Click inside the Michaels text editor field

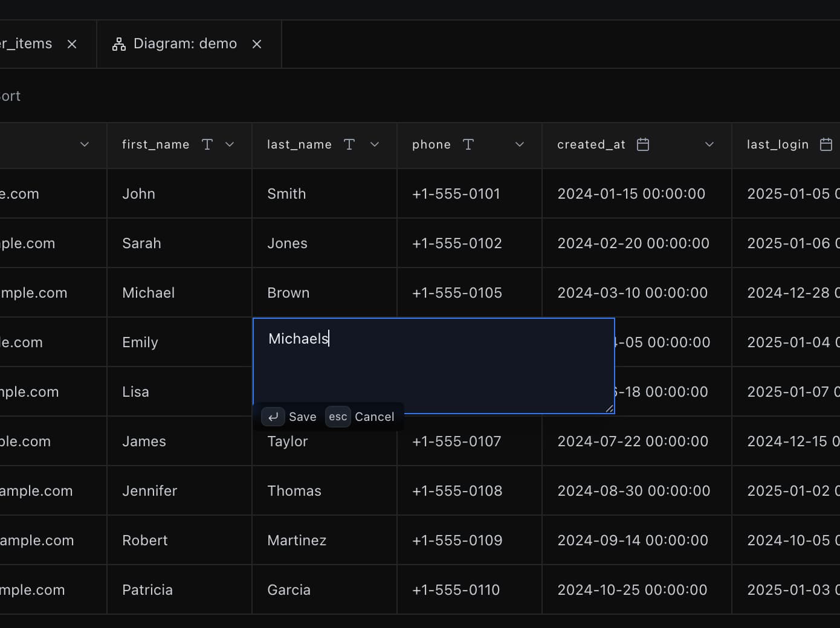coord(423,362)
